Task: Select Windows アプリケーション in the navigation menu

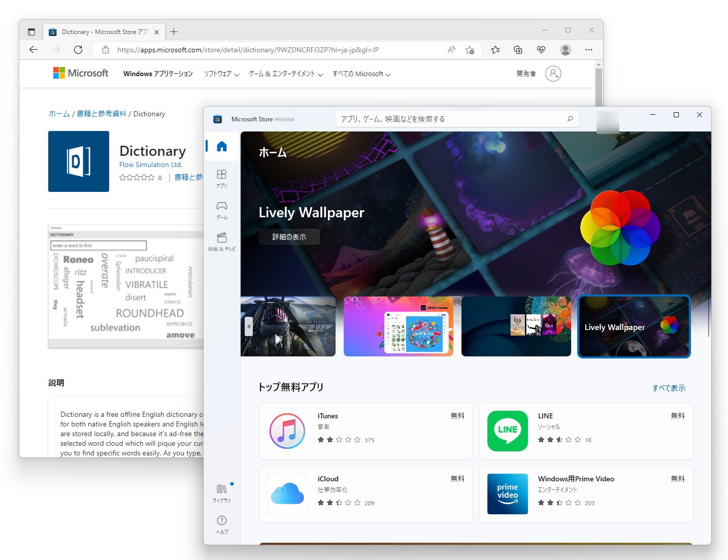Action: (158, 74)
